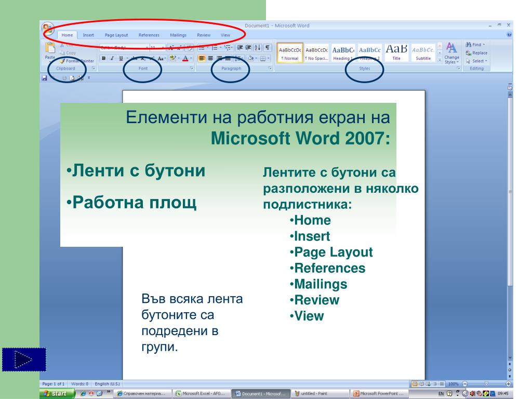Click the Grow Font icon
532x399 pixels.
coord(171,47)
